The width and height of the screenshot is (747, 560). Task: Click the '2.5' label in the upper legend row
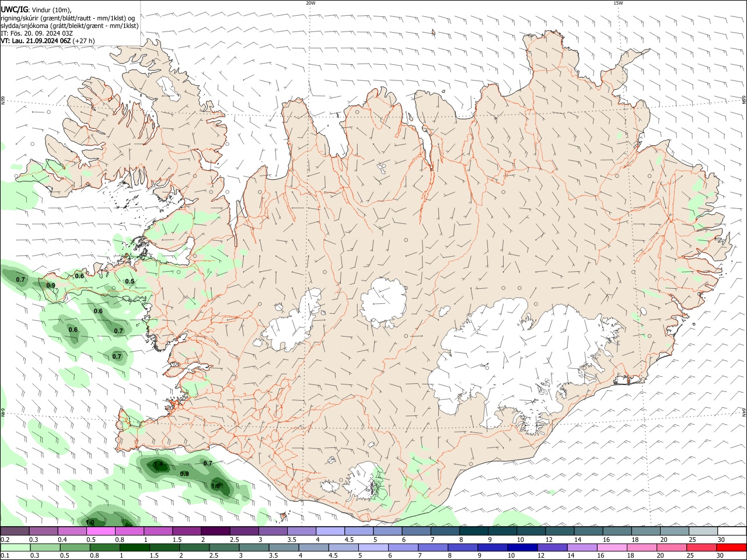pos(234,540)
